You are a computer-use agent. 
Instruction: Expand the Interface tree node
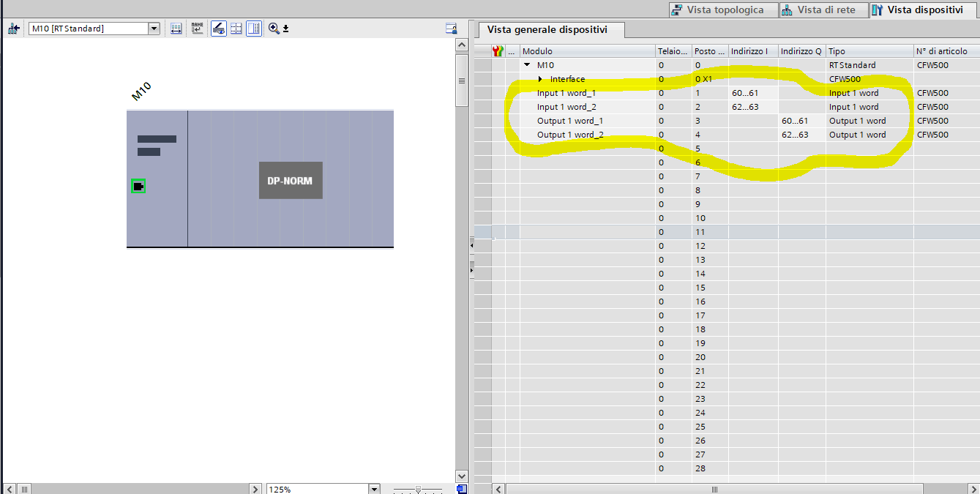click(x=540, y=79)
